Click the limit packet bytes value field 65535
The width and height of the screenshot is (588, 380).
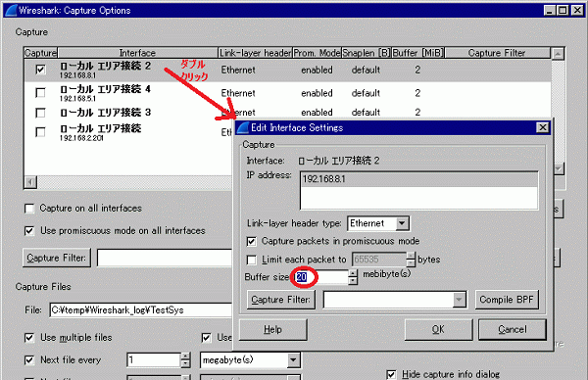[x=378, y=260]
